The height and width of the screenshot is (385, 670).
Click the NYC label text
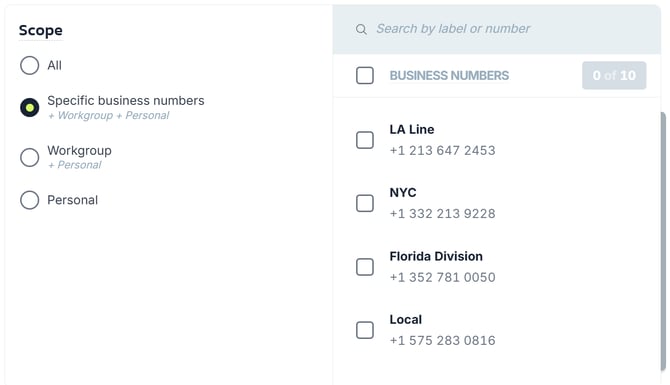click(403, 193)
